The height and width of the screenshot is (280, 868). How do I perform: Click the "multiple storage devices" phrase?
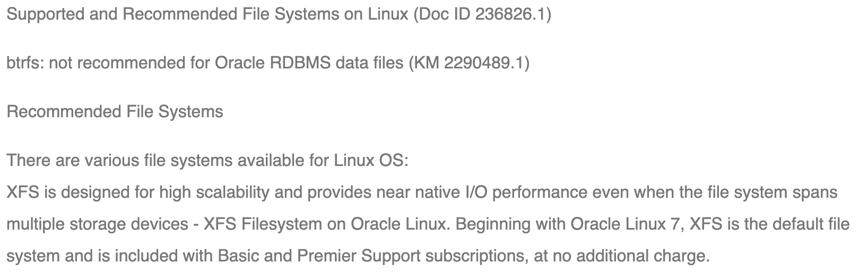tap(97, 224)
